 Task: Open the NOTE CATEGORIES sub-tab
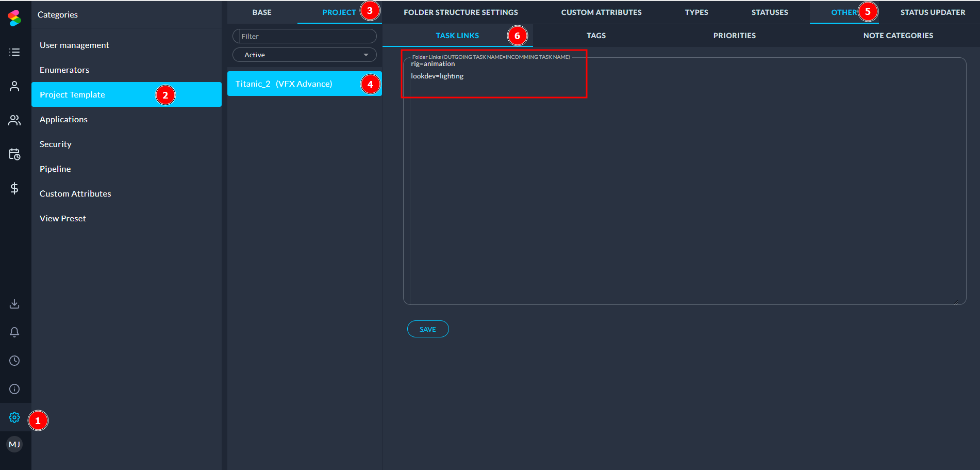(x=898, y=36)
